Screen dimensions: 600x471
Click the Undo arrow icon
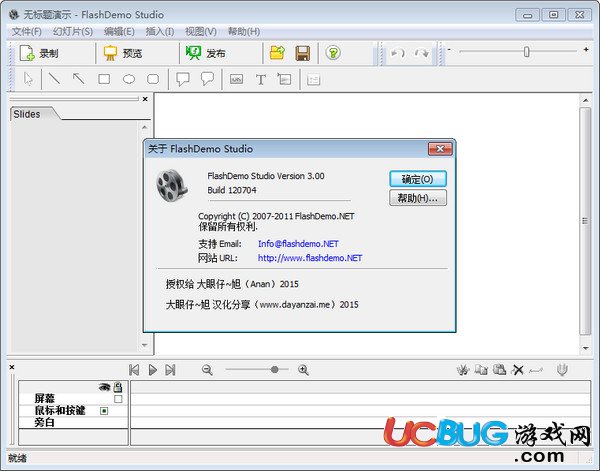(398, 53)
